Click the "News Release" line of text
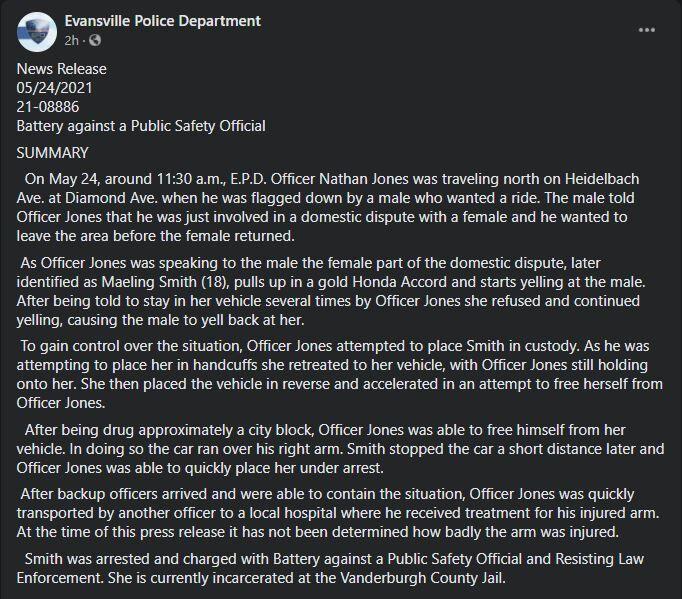682x599 pixels. [x=61, y=69]
